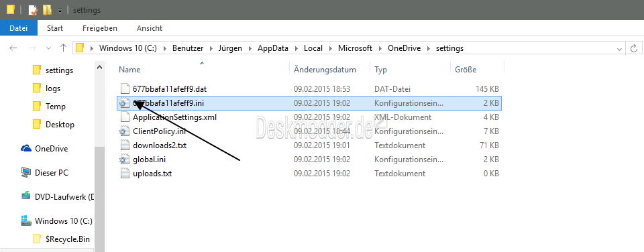Select file global.ini

pos(149,160)
